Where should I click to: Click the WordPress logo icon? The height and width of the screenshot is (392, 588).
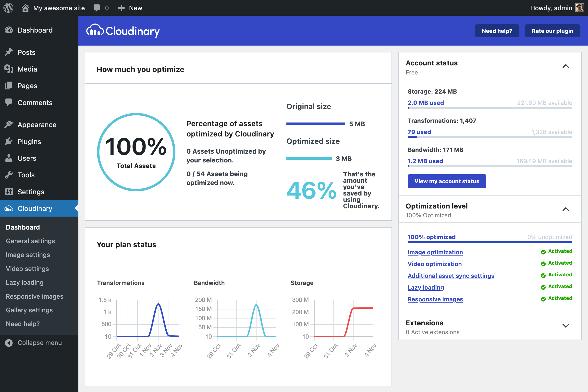pyautogui.click(x=8, y=8)
